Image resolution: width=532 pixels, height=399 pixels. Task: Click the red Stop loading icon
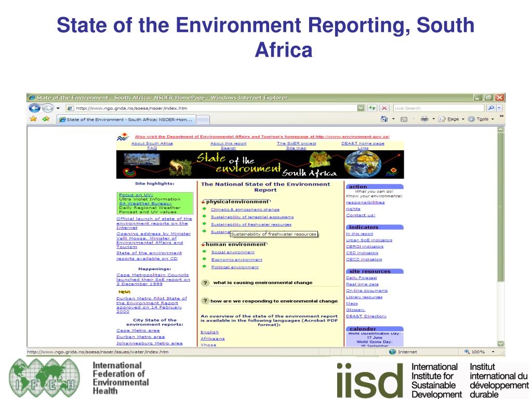[384, 108]
